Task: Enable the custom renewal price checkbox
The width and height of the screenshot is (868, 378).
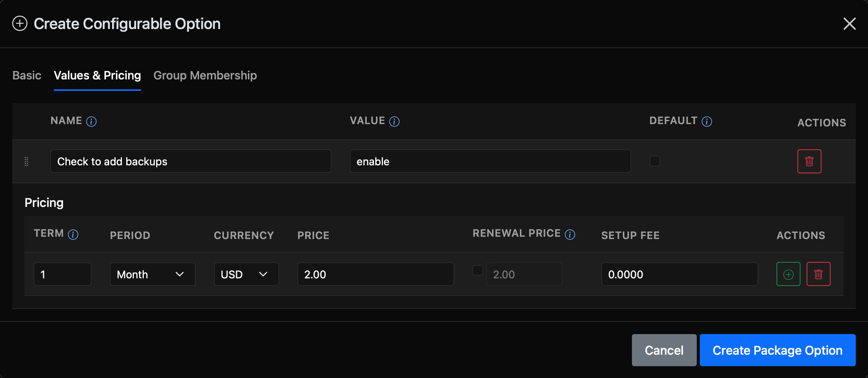Action: pos(478,270)
